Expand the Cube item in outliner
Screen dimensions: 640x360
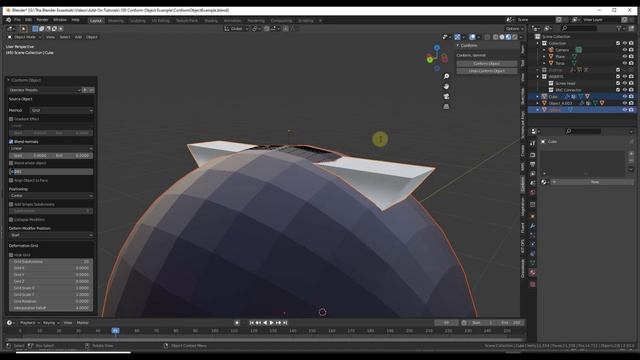538,97
